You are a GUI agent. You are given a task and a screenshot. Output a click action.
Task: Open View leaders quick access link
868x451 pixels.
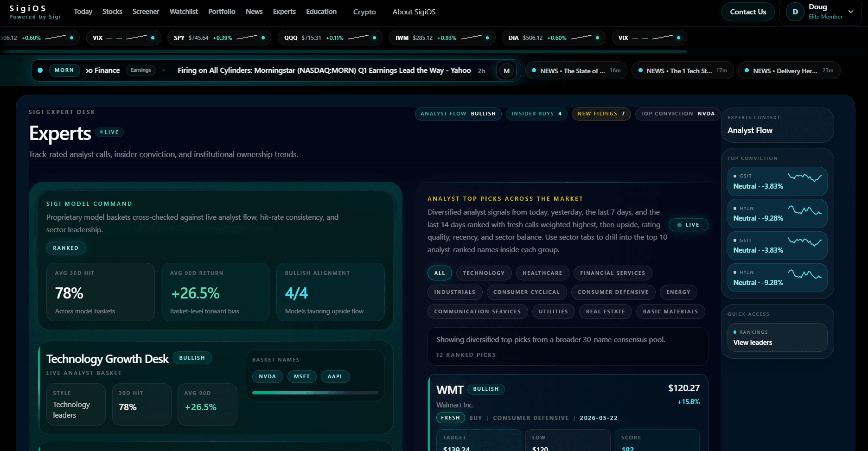[777, 337]
